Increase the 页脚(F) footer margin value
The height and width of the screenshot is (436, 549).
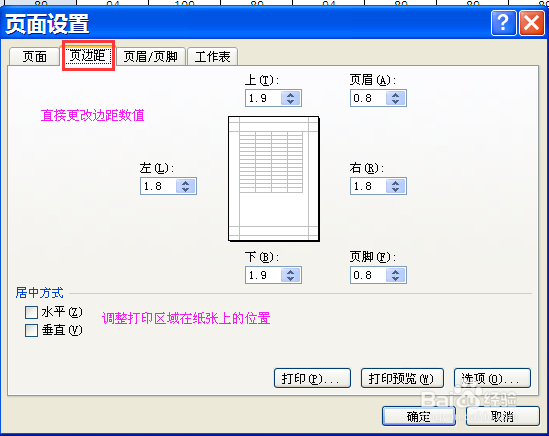click(395, 271)
